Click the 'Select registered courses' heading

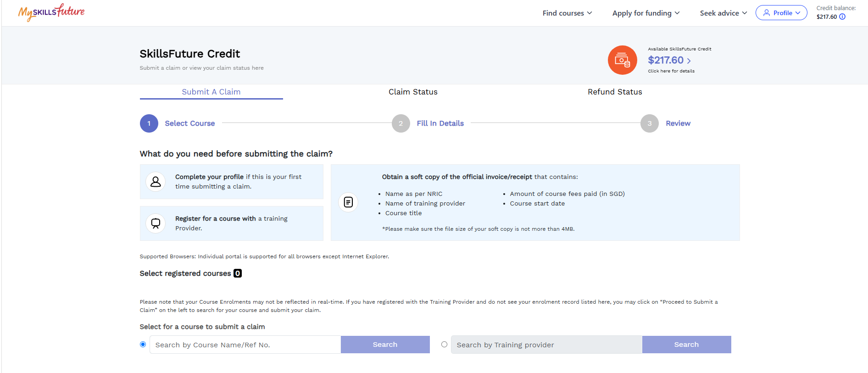(185, 273)
